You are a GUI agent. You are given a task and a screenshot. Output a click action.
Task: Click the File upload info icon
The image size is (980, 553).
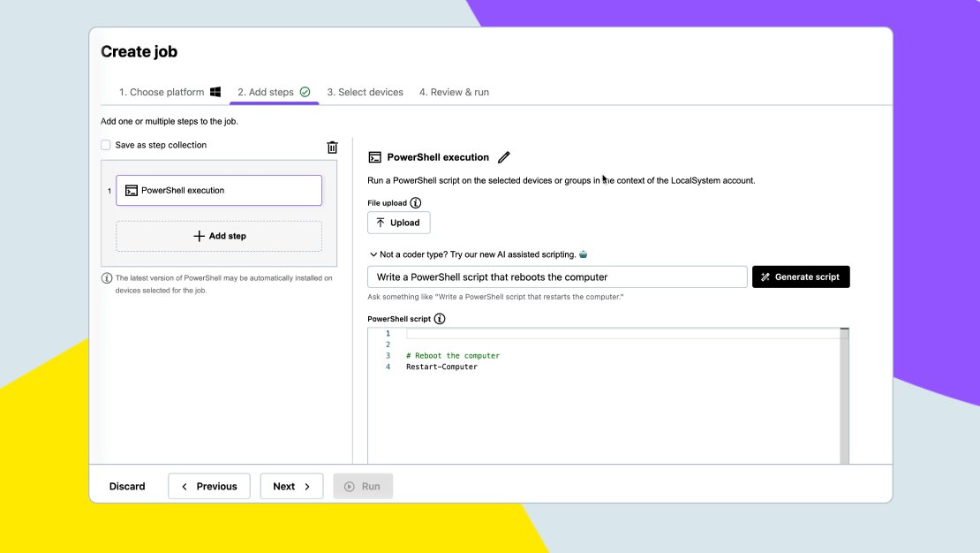pyautogui.click(x=416, y=202)
